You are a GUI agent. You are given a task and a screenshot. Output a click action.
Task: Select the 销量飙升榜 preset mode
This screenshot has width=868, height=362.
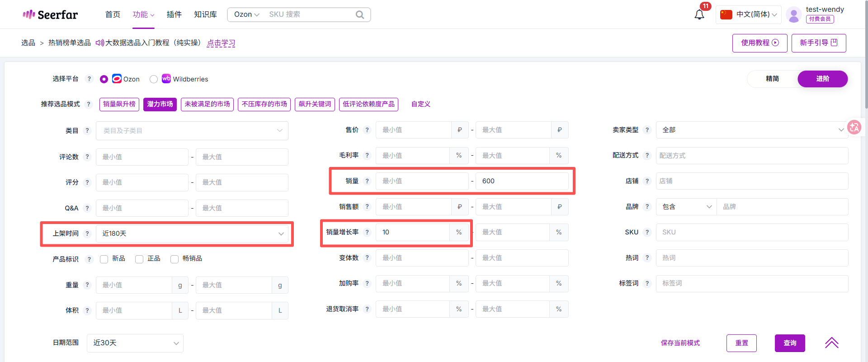[119, 104]
